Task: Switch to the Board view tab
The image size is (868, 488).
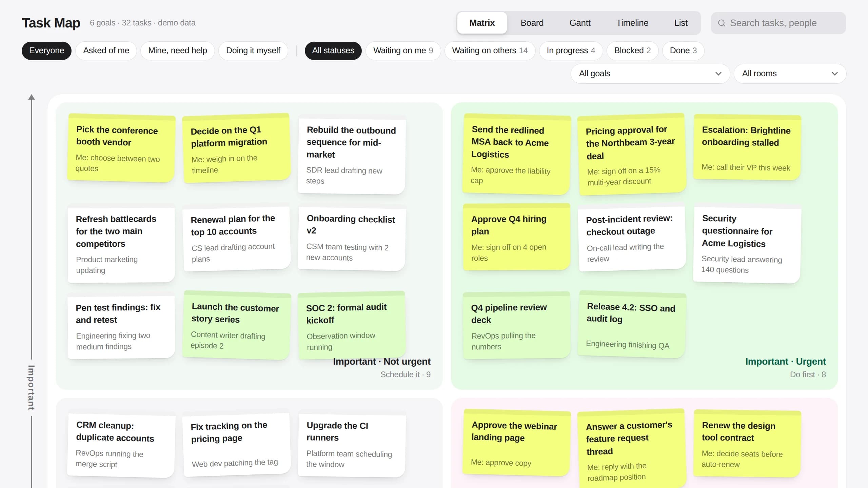Action: pos(532,23)
